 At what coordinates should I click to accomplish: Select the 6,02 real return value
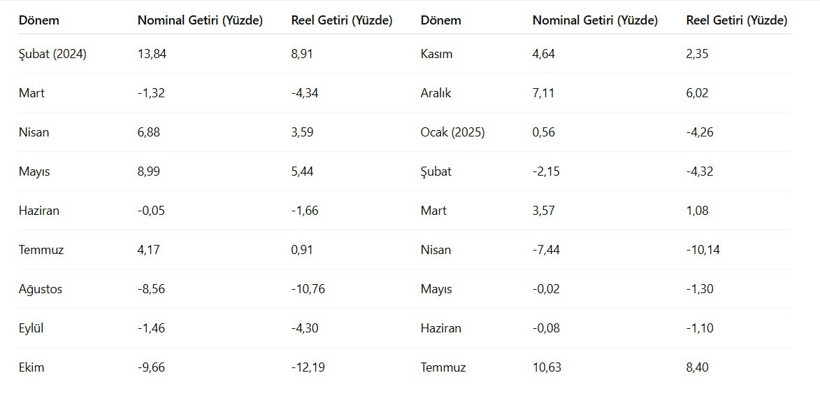tap(700, 93)
